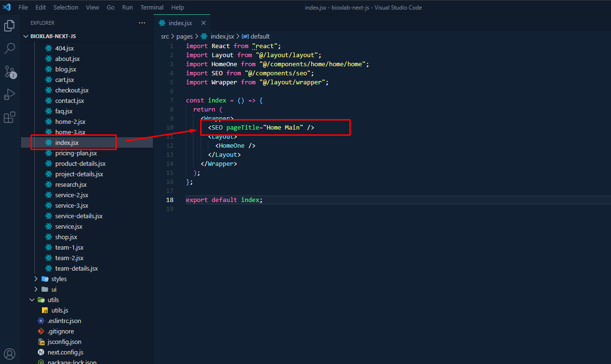Click the Accounts icon in activity bar
Viewport: 611px width, 364px height.
tap(10, 354)
